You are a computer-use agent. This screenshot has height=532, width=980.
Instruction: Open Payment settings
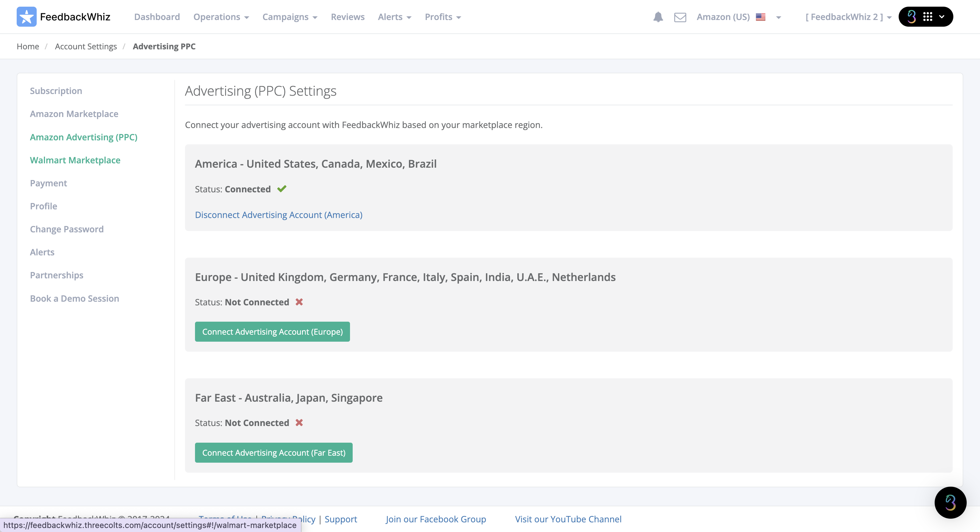pos(48,183)
